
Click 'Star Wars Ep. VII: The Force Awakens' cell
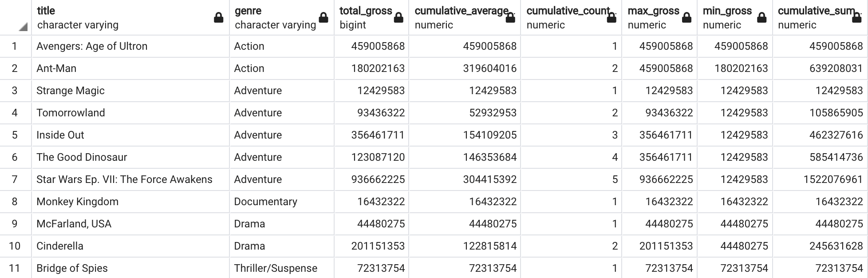coord(130,179)
